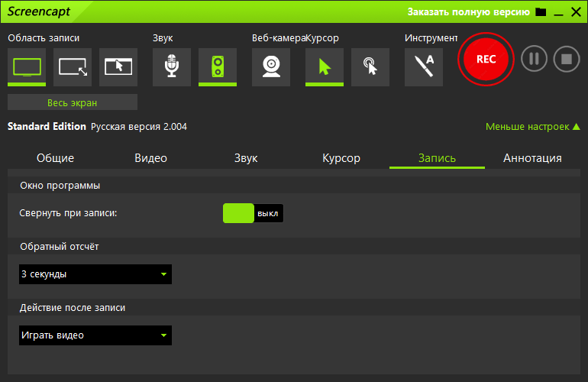Start recording with the REC button
The height and width of the screenshot is (382, 588).
(x=486, y=59)
